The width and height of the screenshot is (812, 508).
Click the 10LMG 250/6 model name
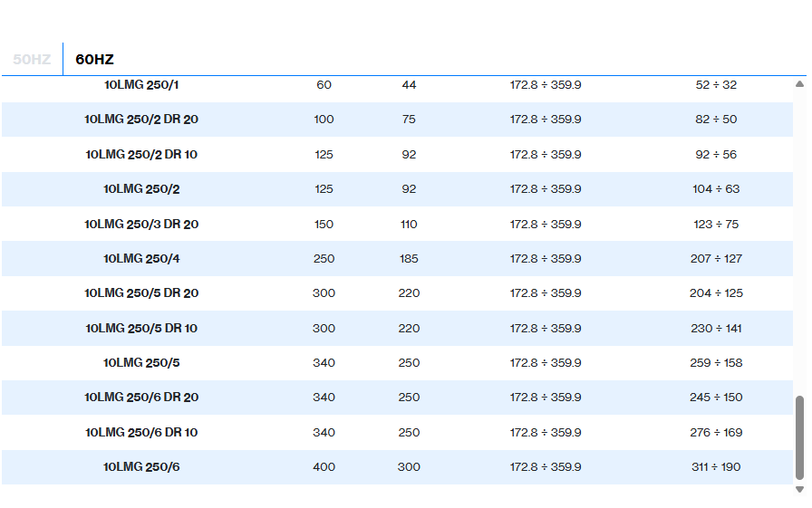point(141,467)
